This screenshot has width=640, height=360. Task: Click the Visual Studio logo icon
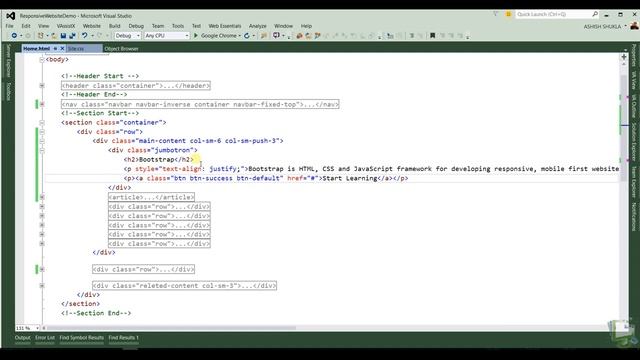click(11, 16)
